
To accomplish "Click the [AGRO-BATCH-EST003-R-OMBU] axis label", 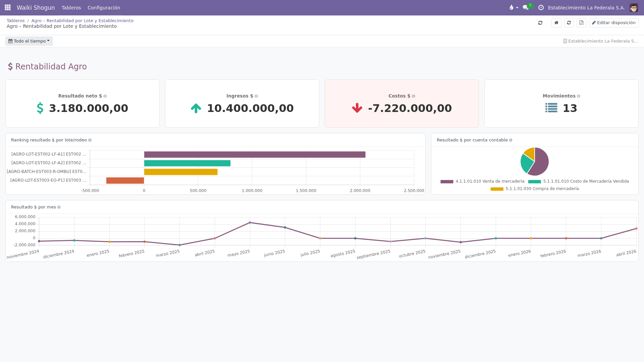I will [46, 172].
